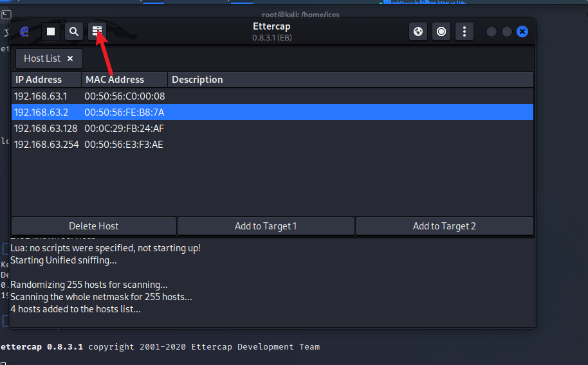Click the terminal title root@kali: /home/ices
Screen dimensions: 588x365
point(300,15)
